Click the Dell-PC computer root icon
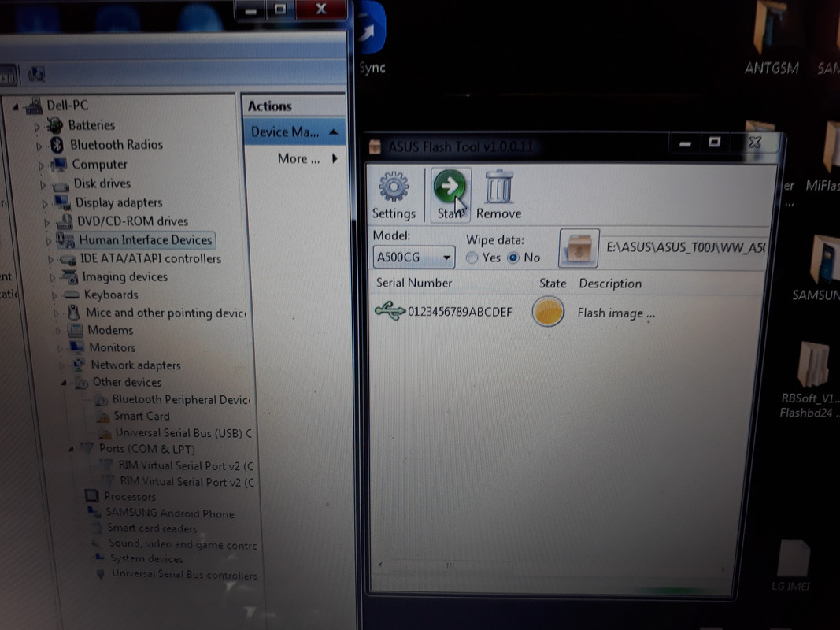Screen dimensions: 840x630 pyautogui.click(x=34, y=106)
